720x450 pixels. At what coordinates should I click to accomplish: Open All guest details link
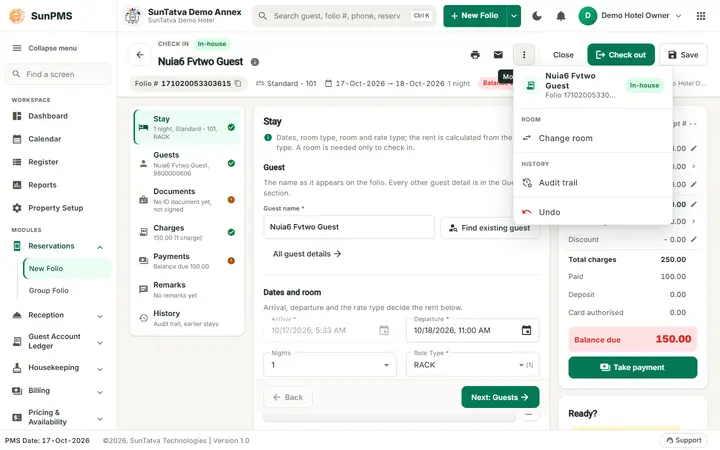(x=307, y=254)
